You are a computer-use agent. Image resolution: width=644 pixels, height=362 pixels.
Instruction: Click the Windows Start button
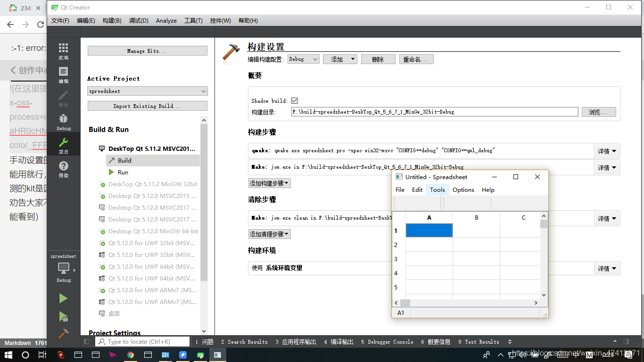click(9, 354)
